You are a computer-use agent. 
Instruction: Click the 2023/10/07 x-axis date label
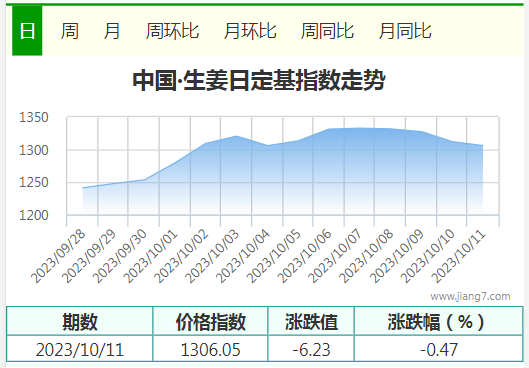[x=335, y=256]
